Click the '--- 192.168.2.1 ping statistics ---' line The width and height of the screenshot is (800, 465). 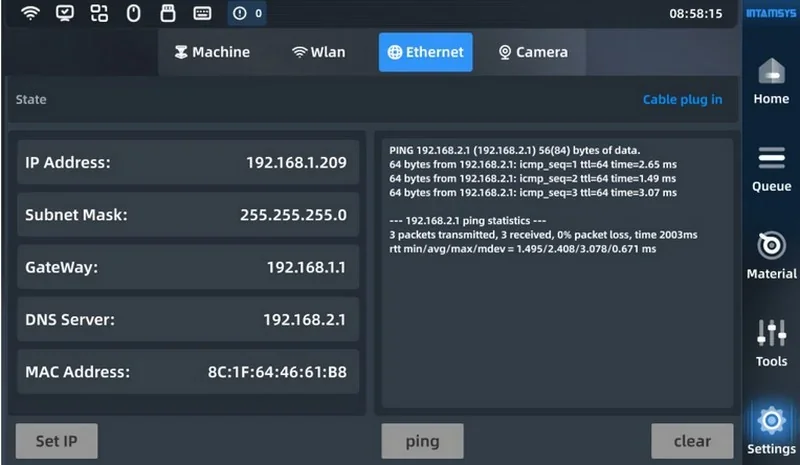click(467, 221)
